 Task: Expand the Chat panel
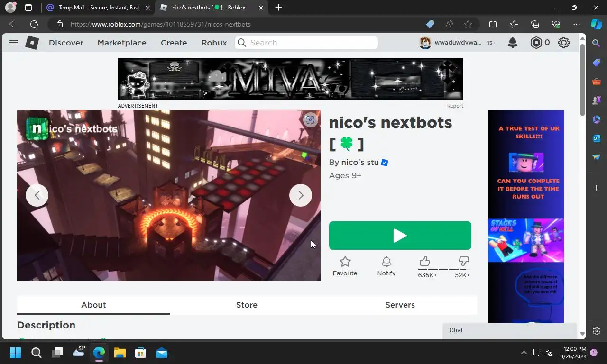pyautogui.click(x=510, y=330)
